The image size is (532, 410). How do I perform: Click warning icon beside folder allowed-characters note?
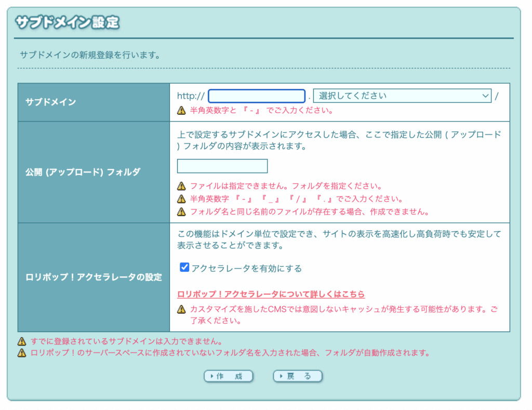coord(181,199)
